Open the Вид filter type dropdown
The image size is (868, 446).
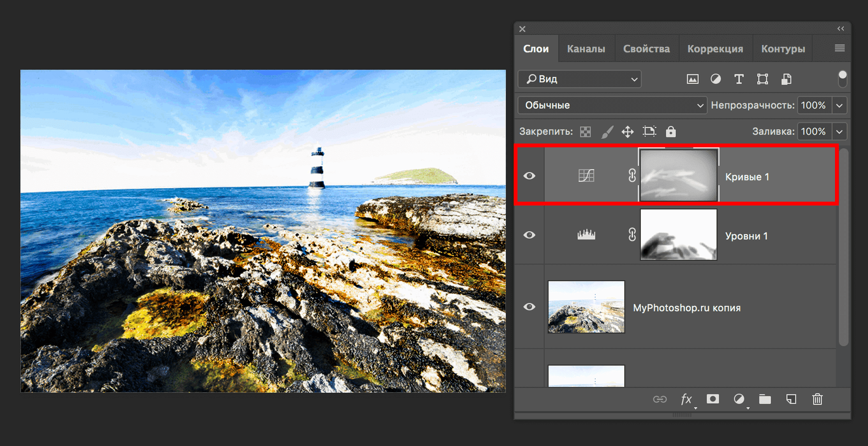coord(579,79)
